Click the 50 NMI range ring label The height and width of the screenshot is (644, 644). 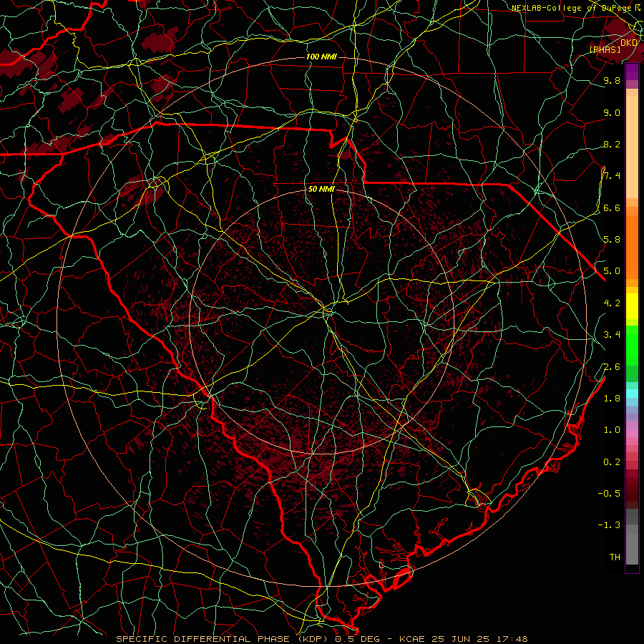[321, 189]
